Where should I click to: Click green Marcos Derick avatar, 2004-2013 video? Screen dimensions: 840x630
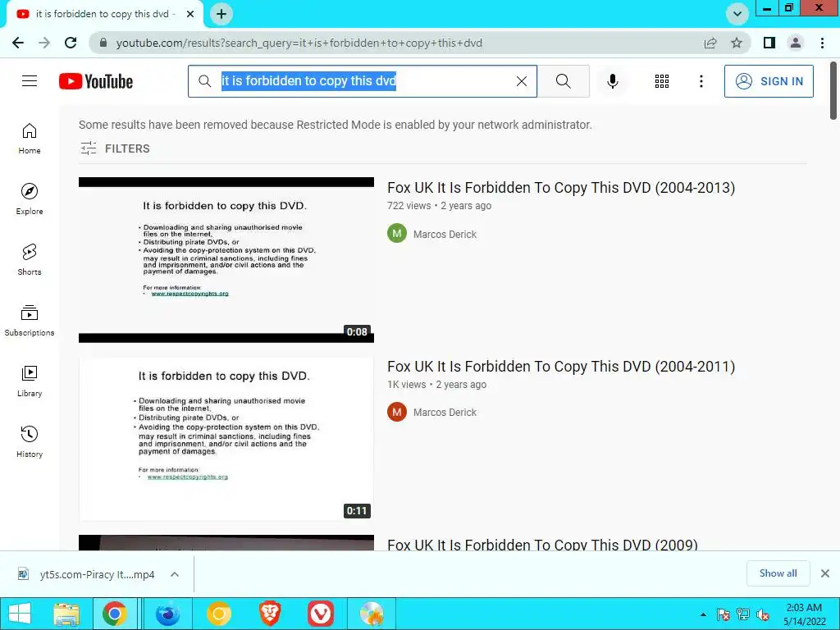point(397,233)
